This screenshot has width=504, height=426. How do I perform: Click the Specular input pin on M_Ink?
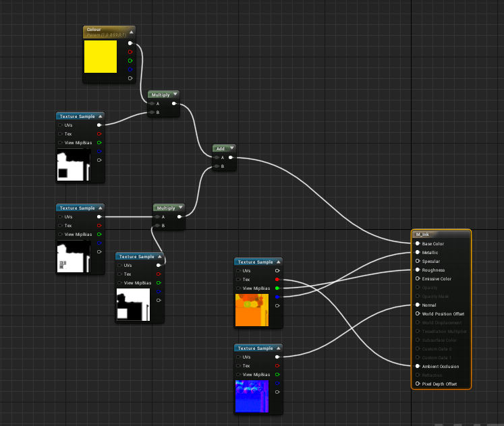[x=418, y=262]
